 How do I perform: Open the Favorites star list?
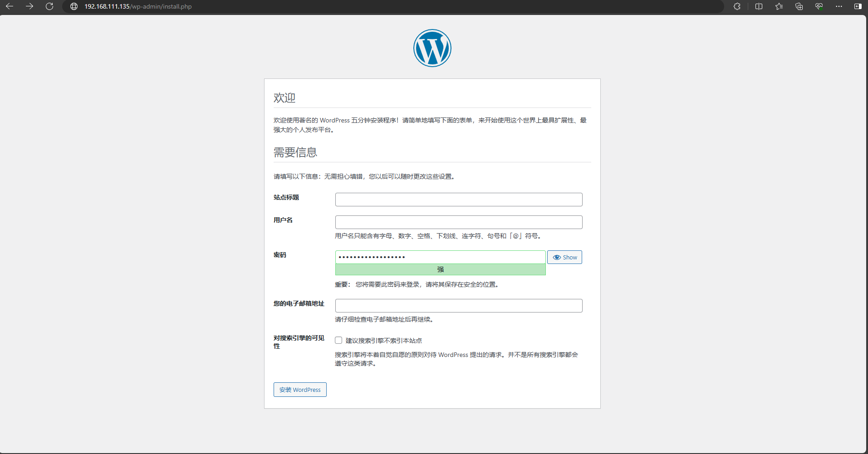tap(779, 6)
